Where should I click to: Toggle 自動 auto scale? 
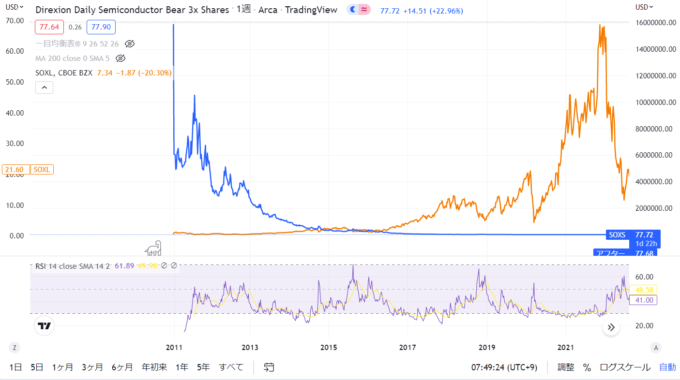(667, 367)
